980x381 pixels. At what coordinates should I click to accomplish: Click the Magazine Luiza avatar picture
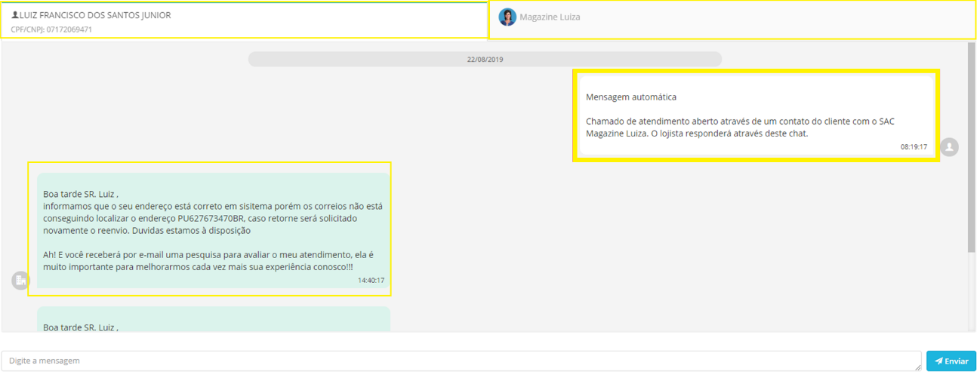507,17
